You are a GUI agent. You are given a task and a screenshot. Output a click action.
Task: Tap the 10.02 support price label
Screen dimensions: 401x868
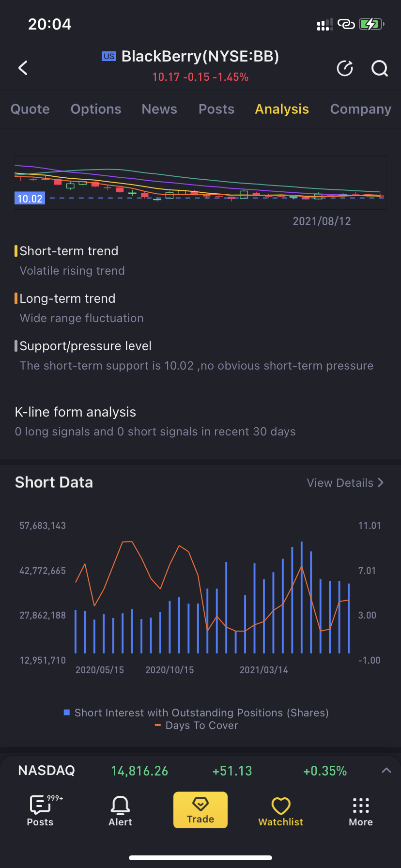[x=30, y=199]
